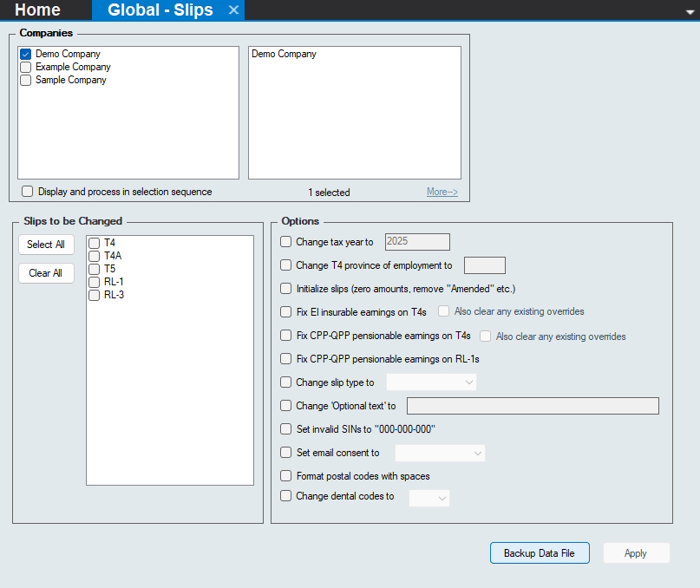Click the Backup Data File button
The image size is (700, 588).
(540, 553)
